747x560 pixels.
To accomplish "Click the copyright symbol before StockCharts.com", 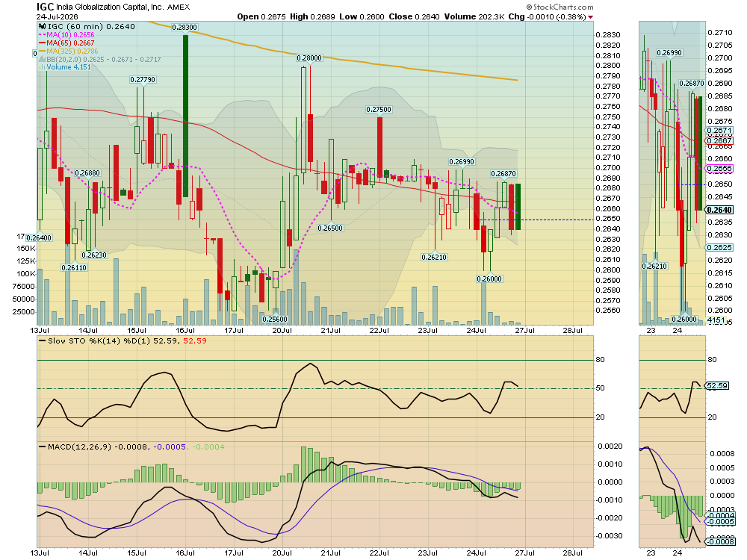I will coord(529,7).
